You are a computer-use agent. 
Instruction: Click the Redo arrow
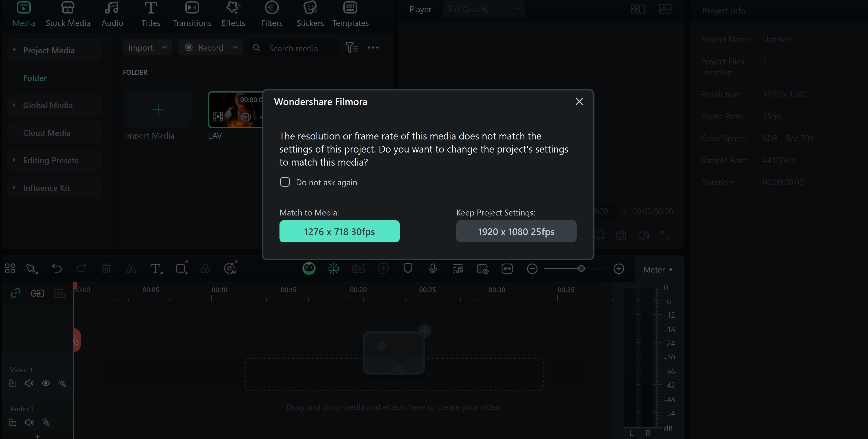click(81, 269)
